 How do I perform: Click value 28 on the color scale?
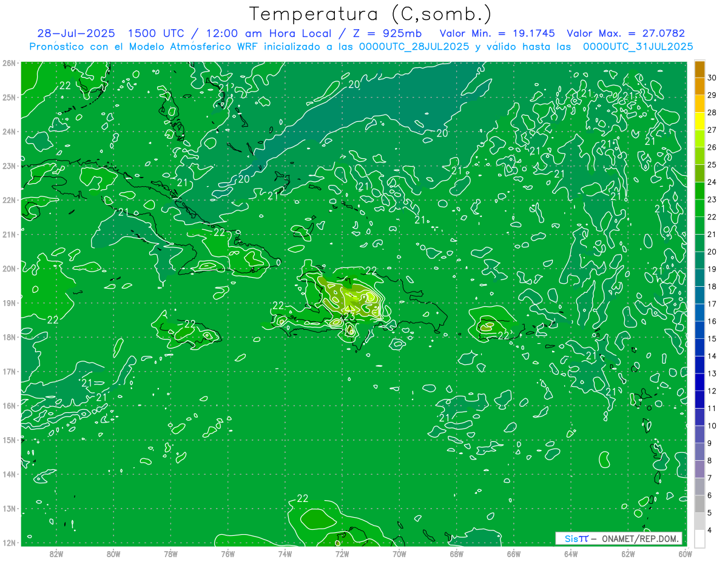pyautogui.click(x=712, y=113)
